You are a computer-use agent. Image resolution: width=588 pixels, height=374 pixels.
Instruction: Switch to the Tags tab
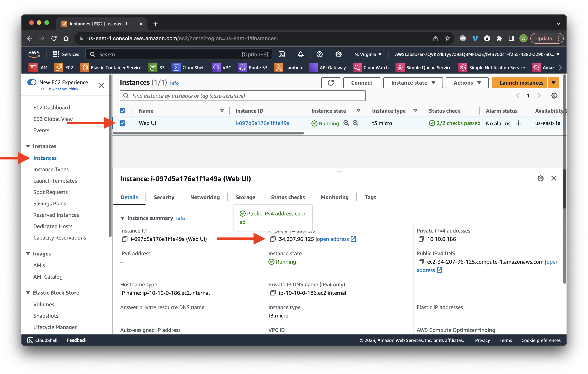tap(370, 197)
